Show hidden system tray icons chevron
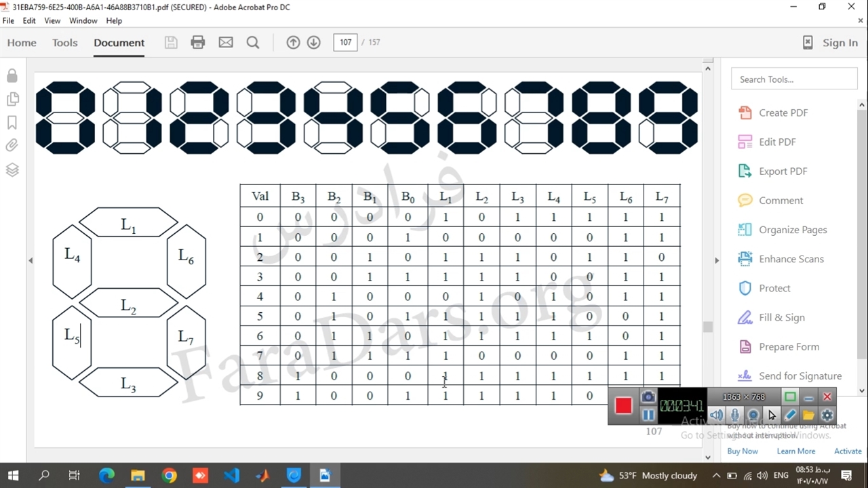The image size is (868, 488). point(716,476)
